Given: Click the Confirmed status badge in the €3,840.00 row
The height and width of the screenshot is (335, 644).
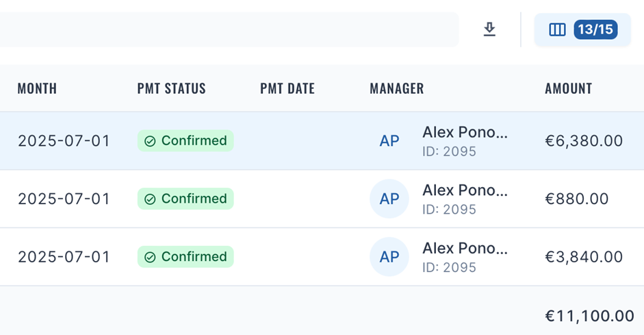Looking at the screenshot, I should tap(185, 257).
